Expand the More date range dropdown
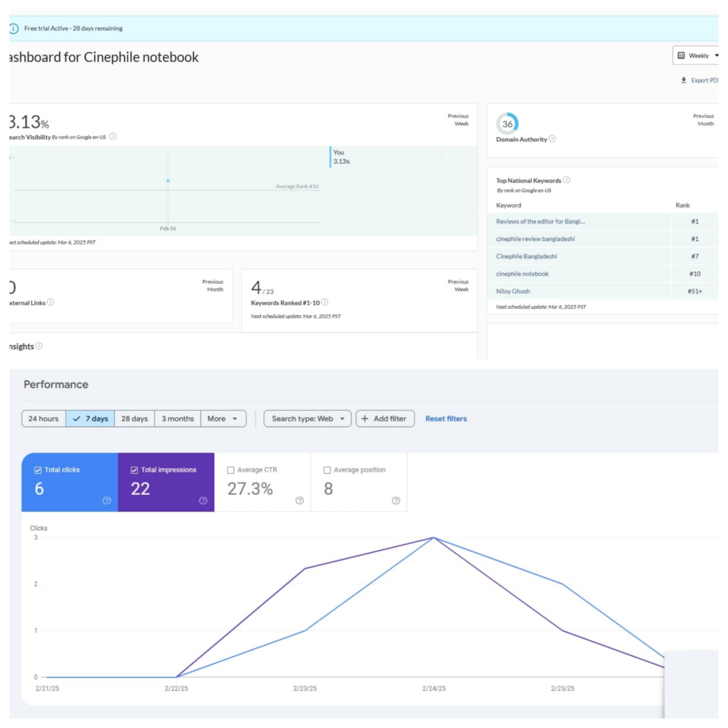 [x=223, y=419]
